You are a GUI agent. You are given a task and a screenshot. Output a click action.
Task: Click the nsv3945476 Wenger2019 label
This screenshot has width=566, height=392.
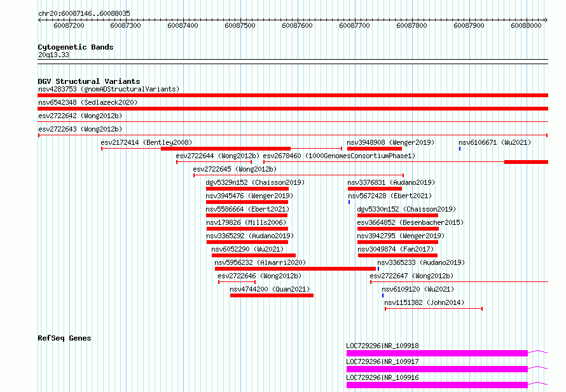(249, 196)
